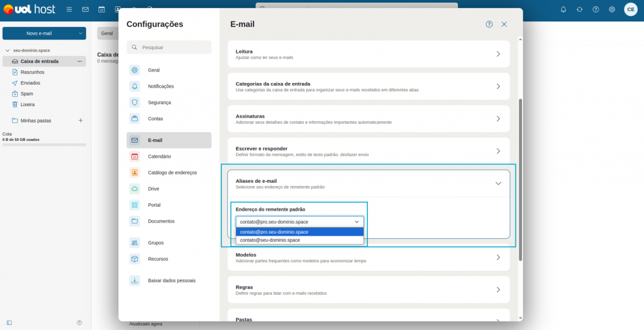Open Drive settings section

tap(169, 189)
